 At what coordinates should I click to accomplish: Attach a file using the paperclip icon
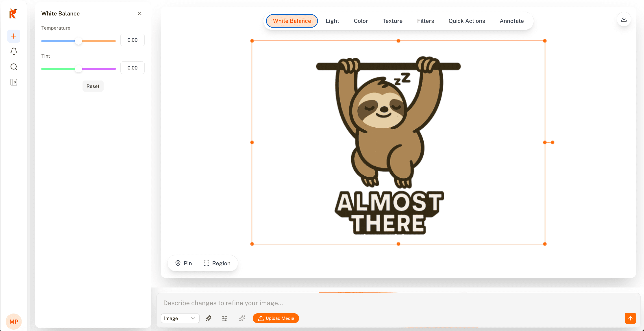(x=209, y=318)
